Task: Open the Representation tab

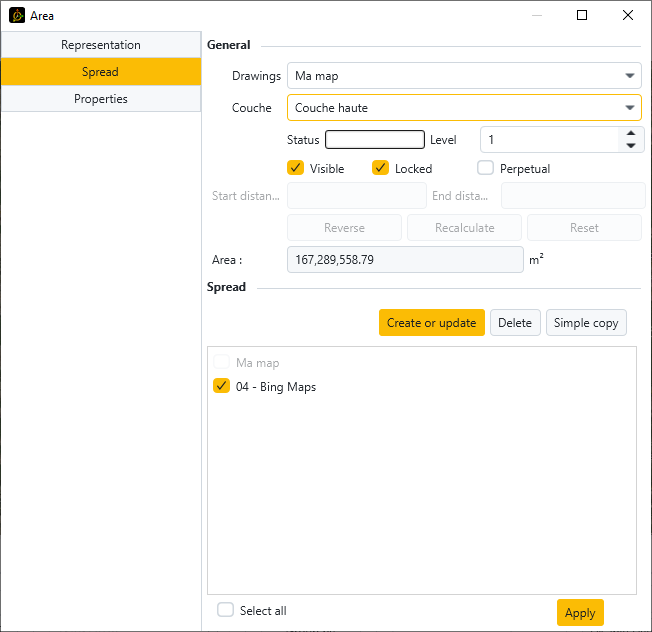Action: coord(101,45)
